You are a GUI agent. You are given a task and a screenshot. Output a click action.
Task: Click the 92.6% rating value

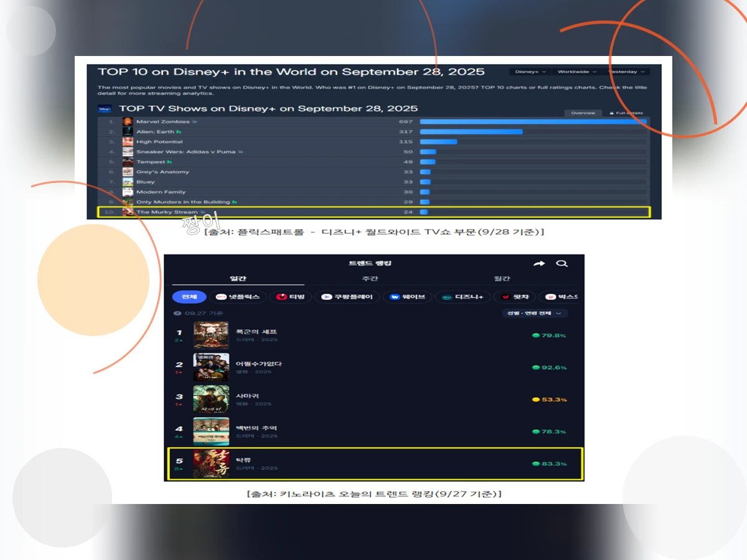tap(554, 368)
